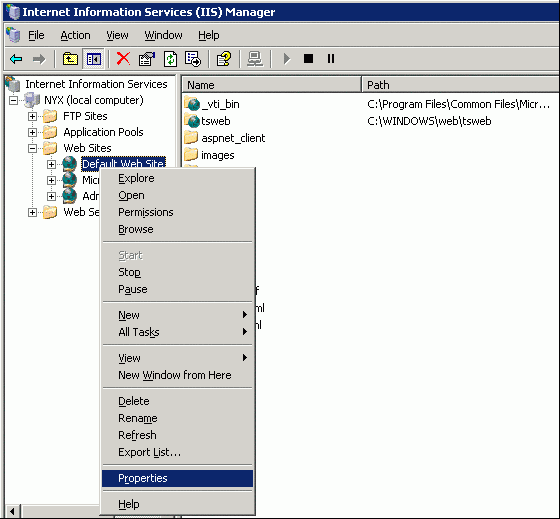This screenshot has width=560, height=519.
Task: Click the Help question mark toolbar icon
Action: [224, 59]
